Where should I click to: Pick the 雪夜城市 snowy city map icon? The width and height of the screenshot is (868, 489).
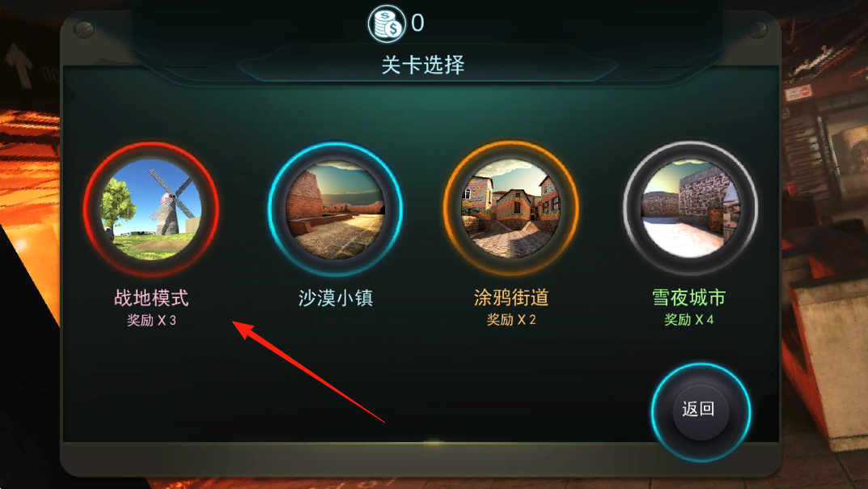tap(690, 209)
